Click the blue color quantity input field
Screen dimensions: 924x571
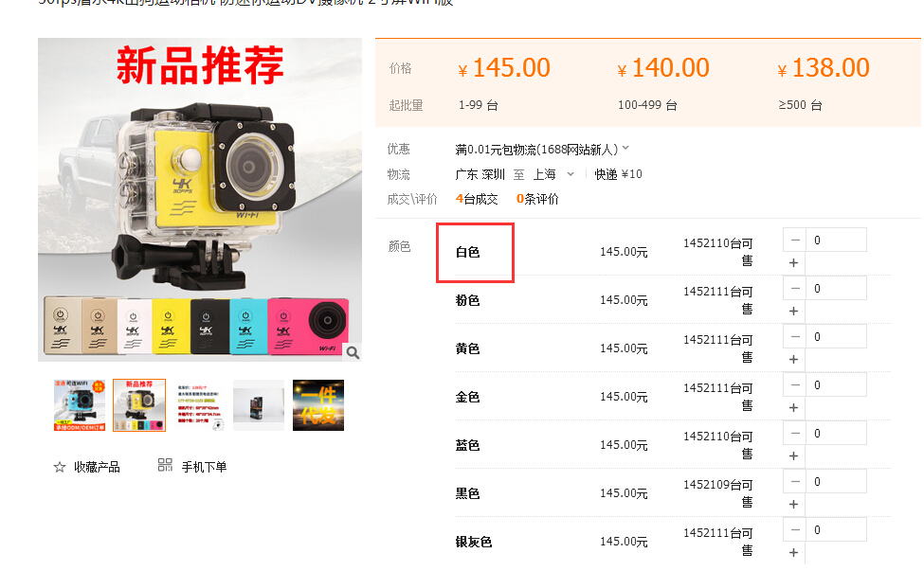coord(836,434)
